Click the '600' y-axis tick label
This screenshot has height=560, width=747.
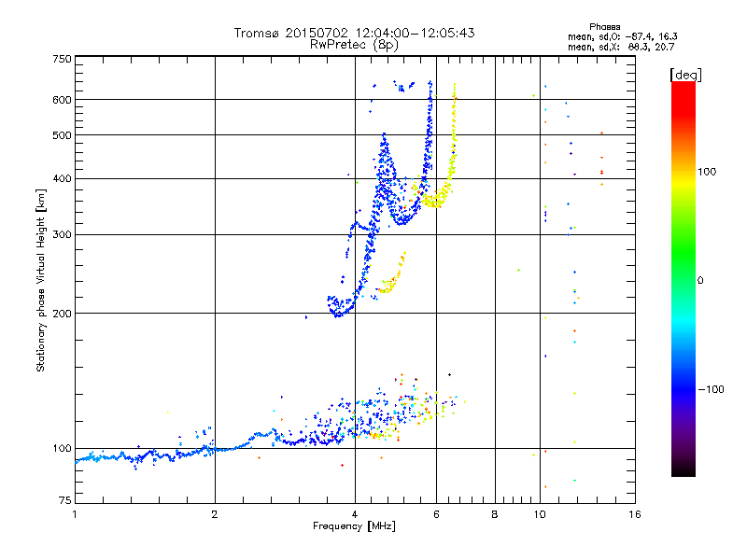point(62,100)
